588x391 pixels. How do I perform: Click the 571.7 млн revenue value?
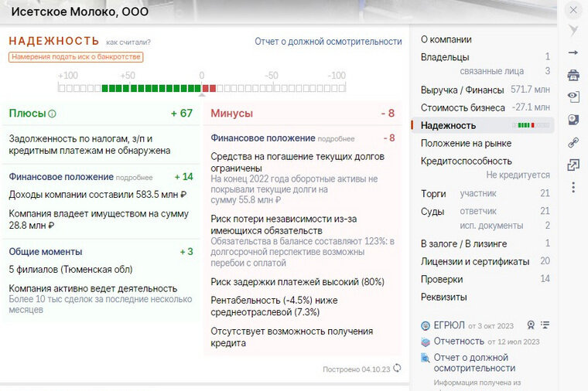530,90
